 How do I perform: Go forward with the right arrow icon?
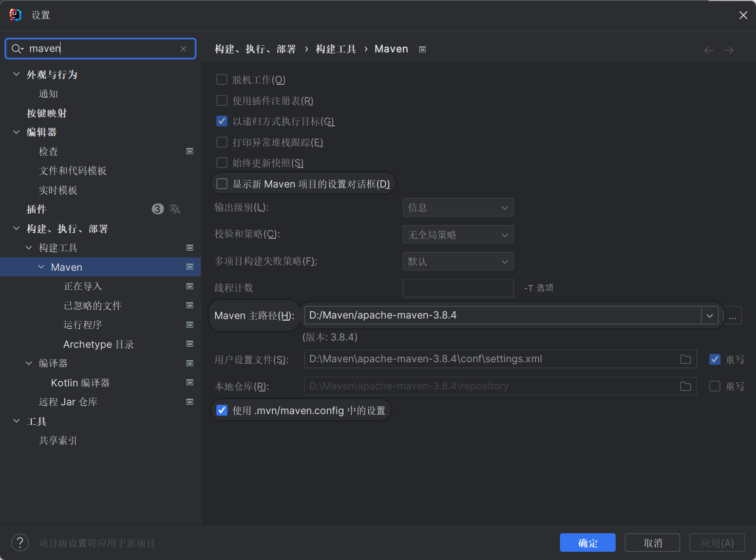pyautogui.click(x=729, y=50)
